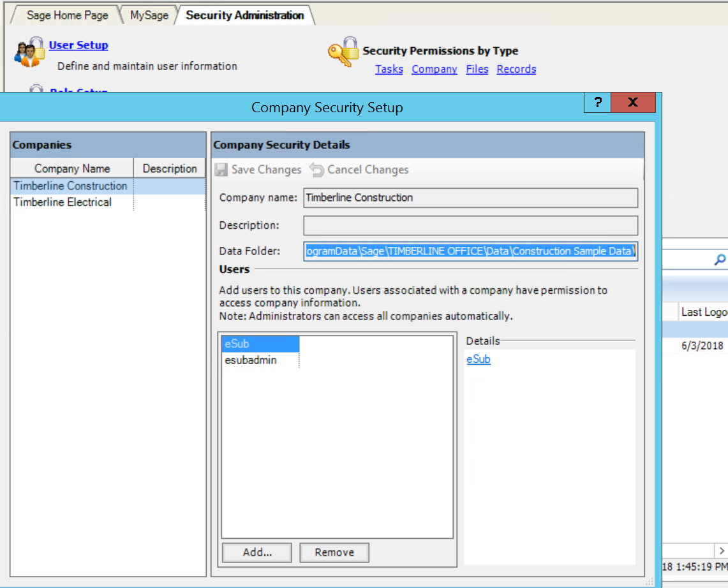
Task: Select Timberline Construction in the Companies list
Action: (x=108, y=186)
